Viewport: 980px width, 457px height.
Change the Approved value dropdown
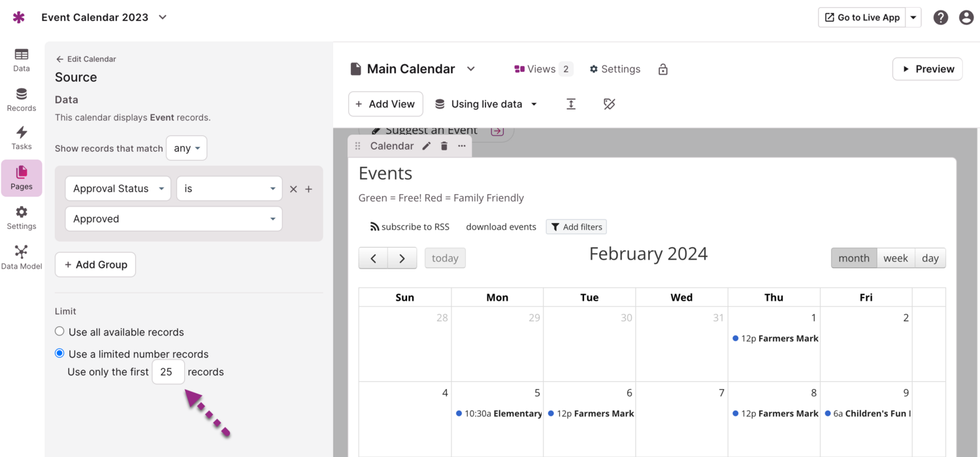coord(173,218)
